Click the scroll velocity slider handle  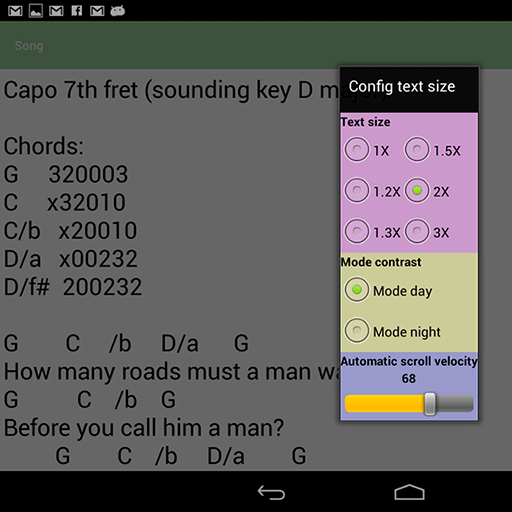430,404
